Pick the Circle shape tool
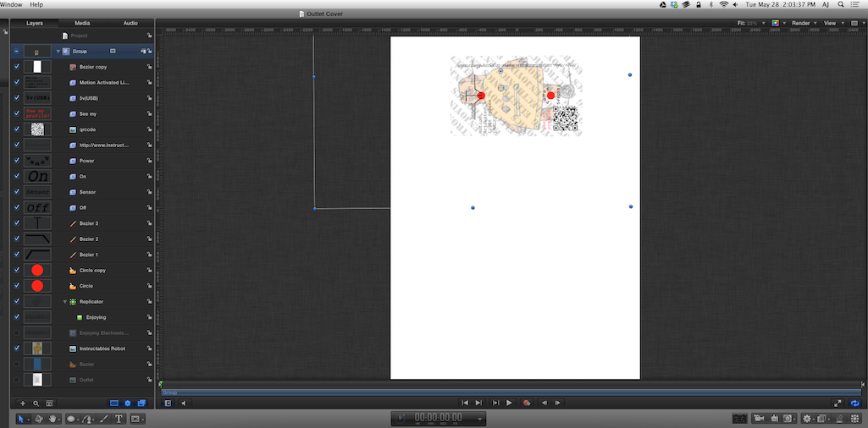Screen dimensions: 868x428 pos(71,419)
